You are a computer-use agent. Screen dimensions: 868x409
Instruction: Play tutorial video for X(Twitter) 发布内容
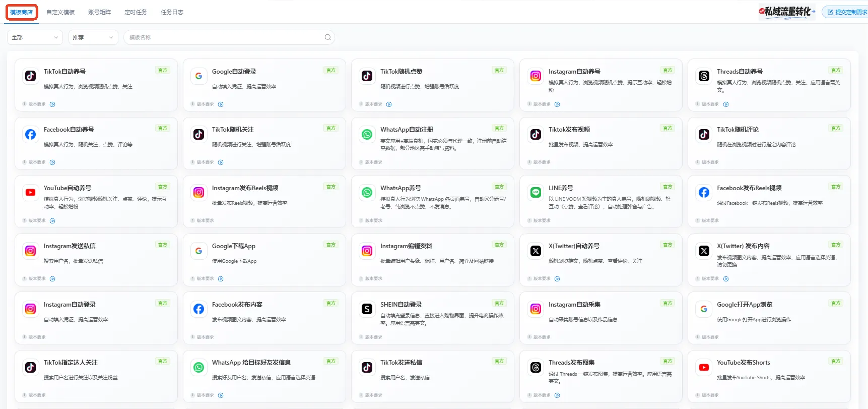tap(726, 279)
